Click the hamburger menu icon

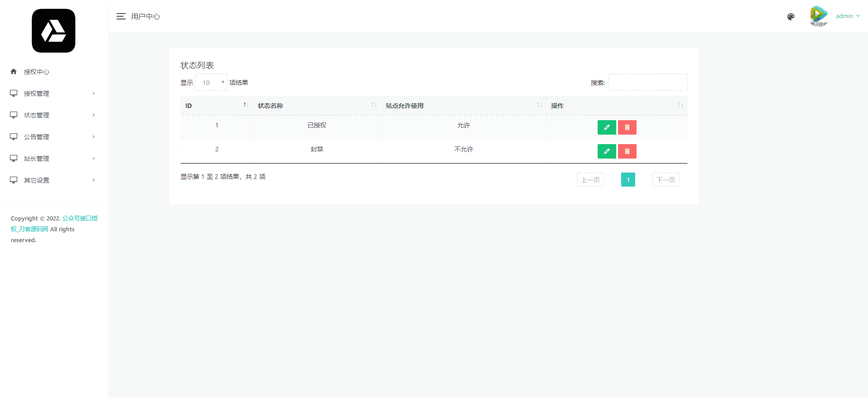click(x=121, y=16)
